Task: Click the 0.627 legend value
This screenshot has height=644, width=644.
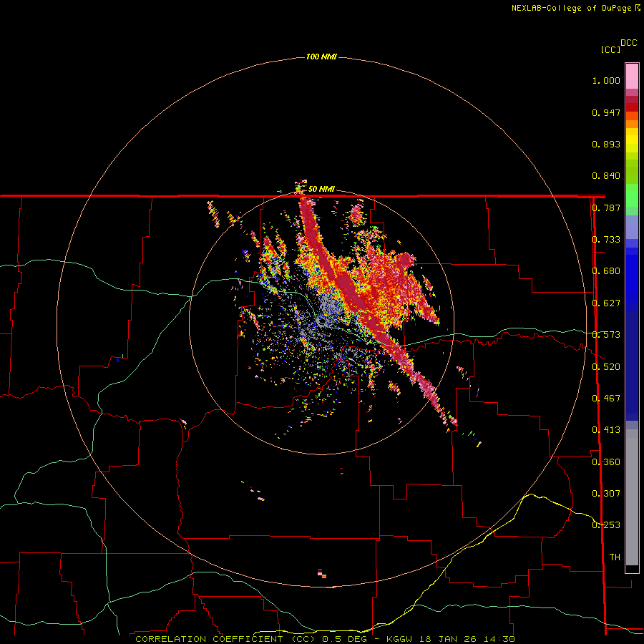Action: pos(606,303)
